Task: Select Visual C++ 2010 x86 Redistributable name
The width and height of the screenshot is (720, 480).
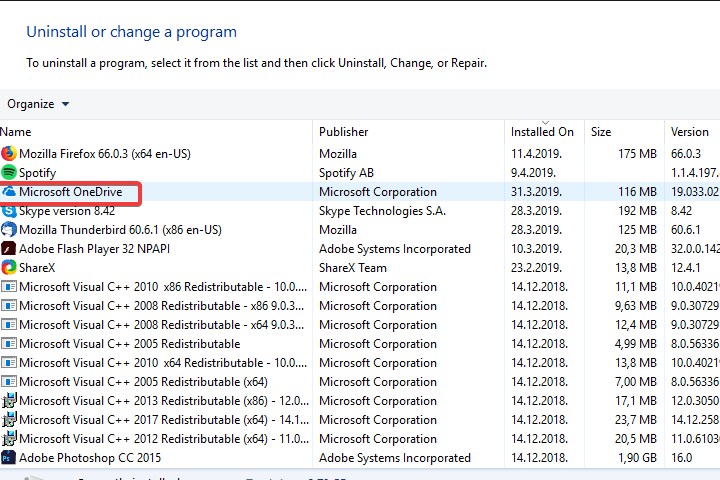Action: 163,287
